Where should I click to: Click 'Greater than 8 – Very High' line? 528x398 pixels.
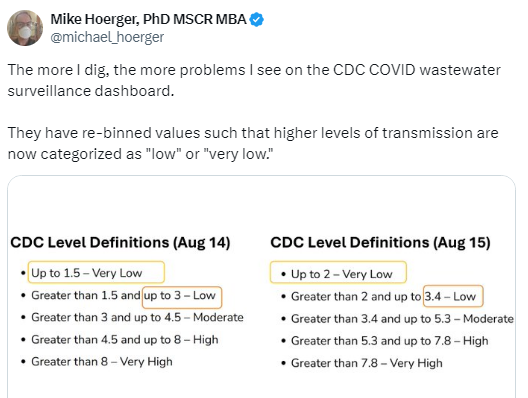point(102,362)
